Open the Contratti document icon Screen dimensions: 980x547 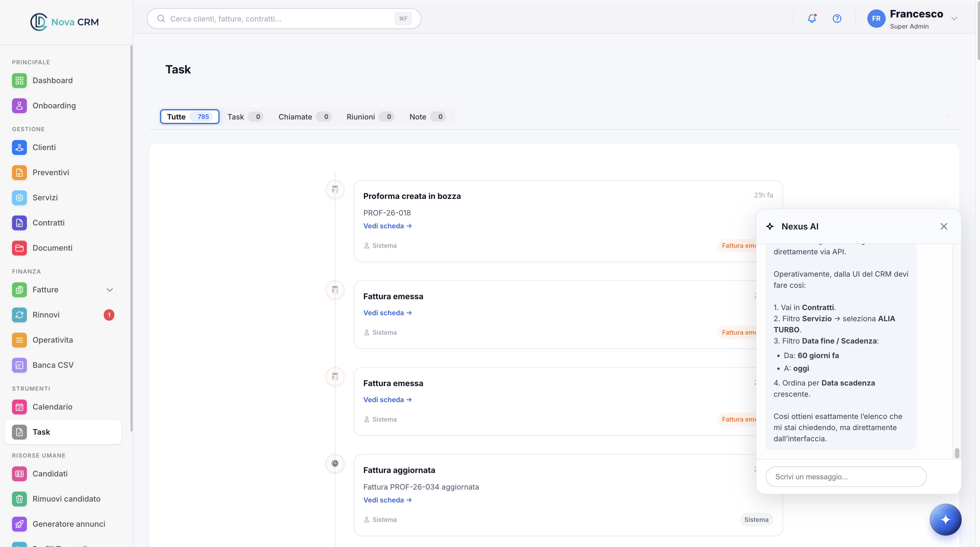(x=19, y=223)
